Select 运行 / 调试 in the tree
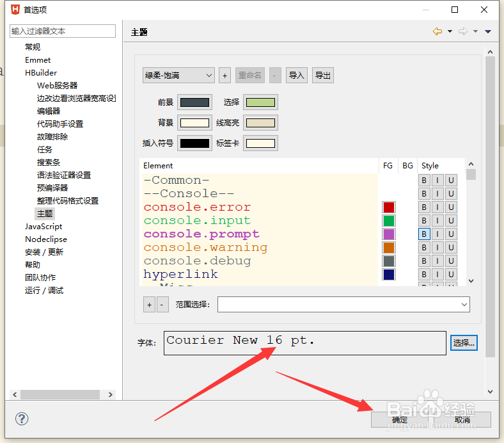 (x=44, y=291)
